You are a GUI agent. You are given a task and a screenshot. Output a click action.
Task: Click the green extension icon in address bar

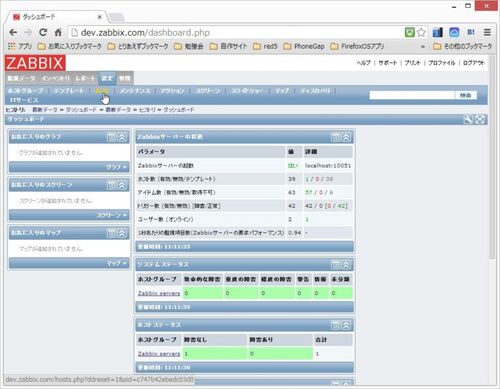coord(410,32)
